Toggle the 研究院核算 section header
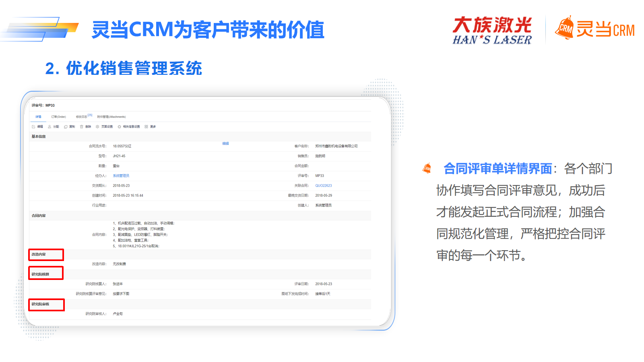The image size is (644, 362). tap(40, 274)
